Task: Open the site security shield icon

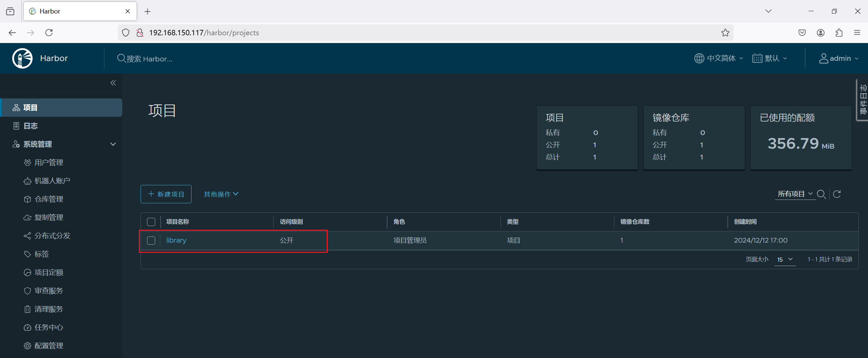Action: [x=126, y=33]
